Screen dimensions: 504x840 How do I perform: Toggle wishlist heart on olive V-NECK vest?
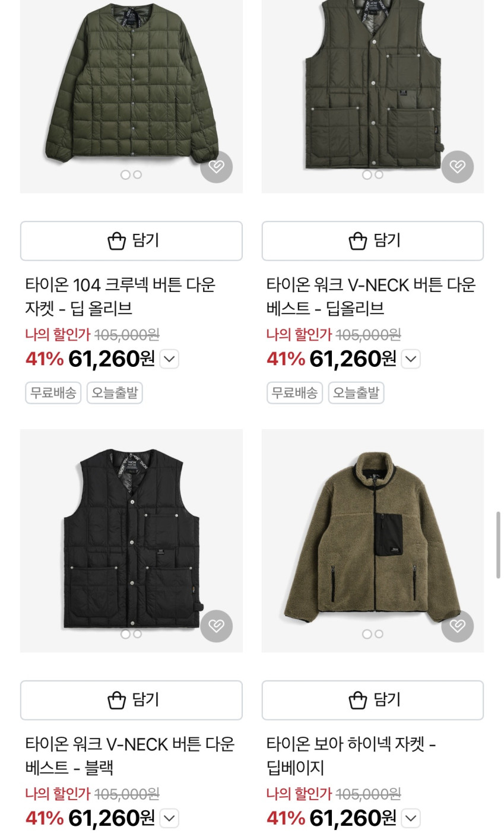point(457,167)
